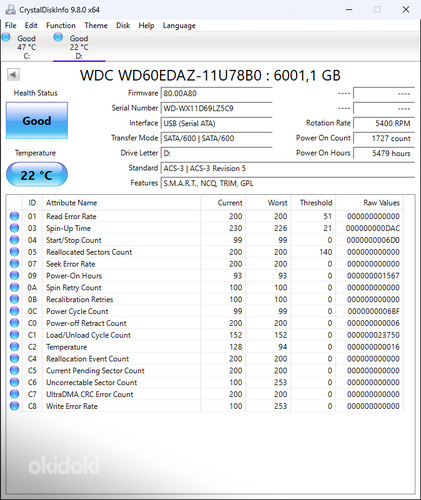
Task: Open the Function menu
Action: [61, 26]
